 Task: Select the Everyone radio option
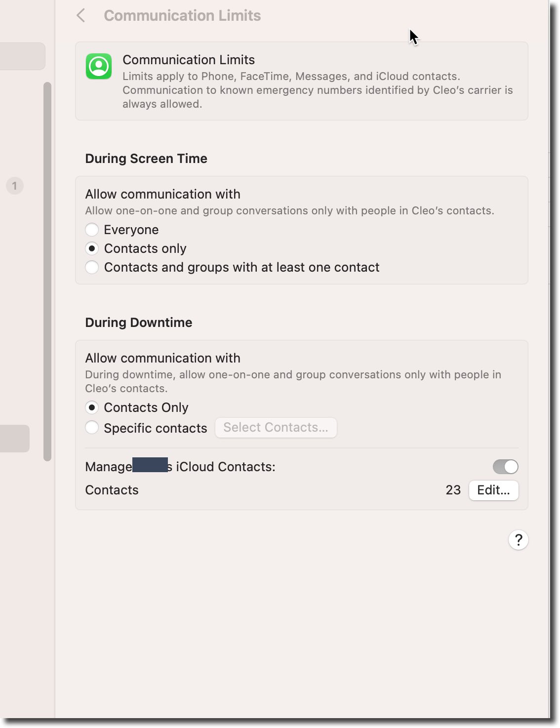92,230
